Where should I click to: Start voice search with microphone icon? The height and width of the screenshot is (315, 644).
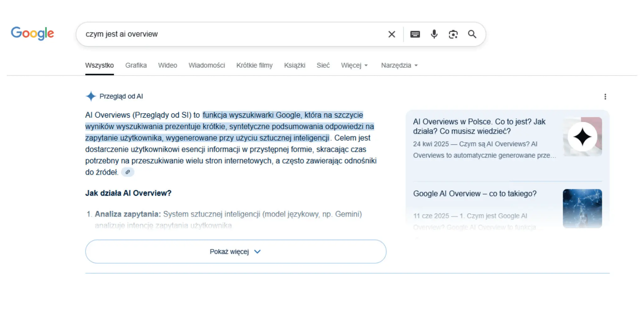(x=434, y=34)
